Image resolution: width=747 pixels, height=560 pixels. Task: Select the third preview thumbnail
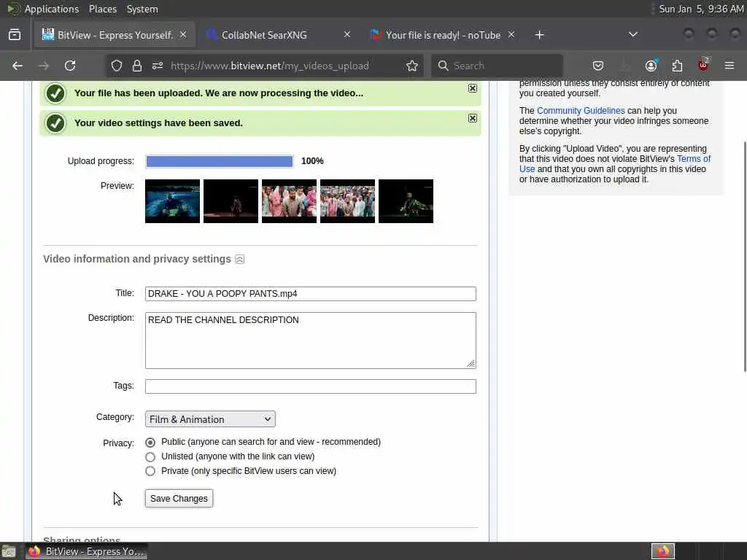289,201
